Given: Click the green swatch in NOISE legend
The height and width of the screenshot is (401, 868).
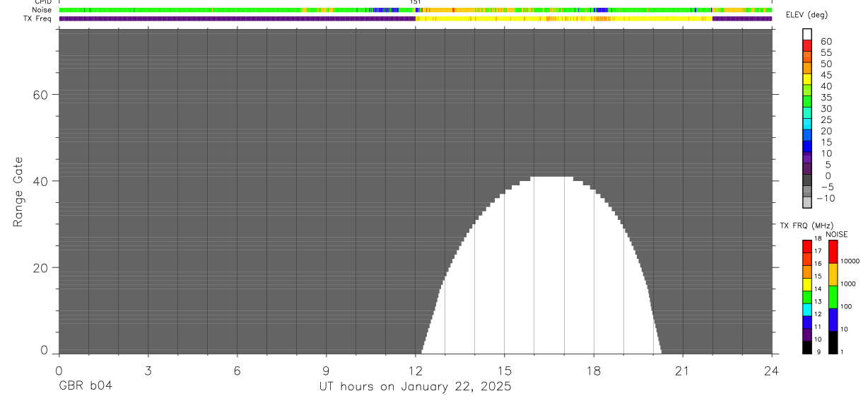Looking at the screenshot, I should (x=833, y=297).
